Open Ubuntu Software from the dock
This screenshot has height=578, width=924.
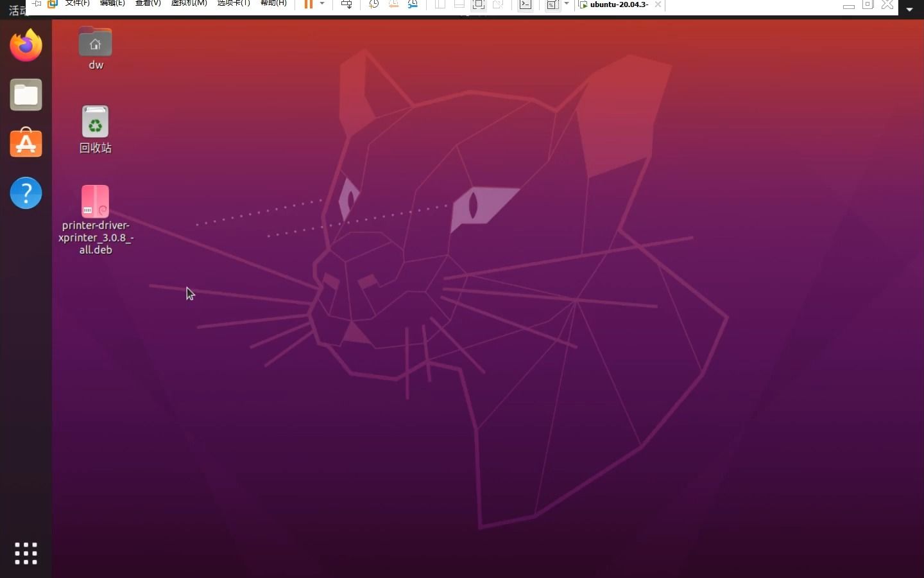(26, 143)
